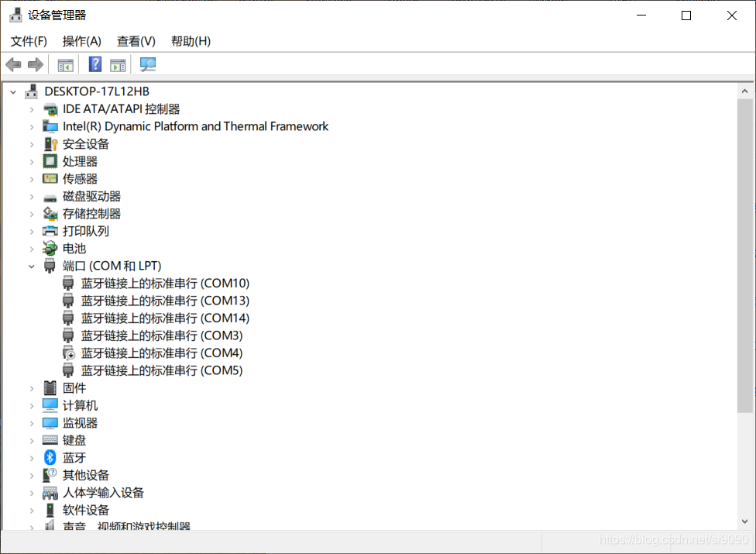Click the 打印队列 printer icon
Image resolution: width=756 pixels, height=554 pixels.
[x=50, y=231]
